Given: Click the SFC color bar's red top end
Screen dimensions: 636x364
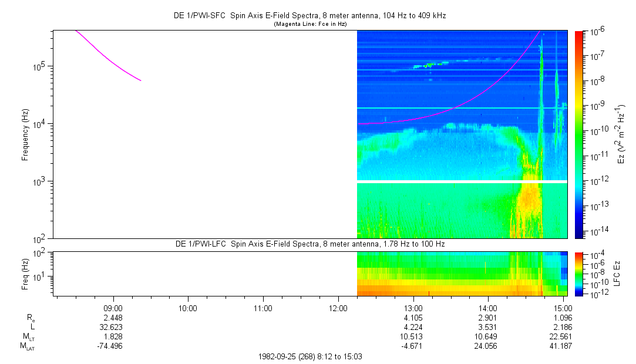Looking at the screenshot, I should pyautogui.click(x=579, y=33).
